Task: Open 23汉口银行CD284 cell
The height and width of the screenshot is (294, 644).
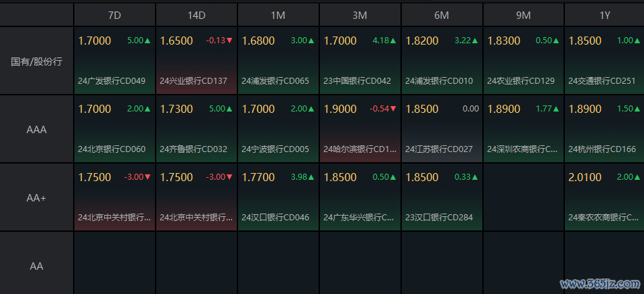Action: (442, 197)
